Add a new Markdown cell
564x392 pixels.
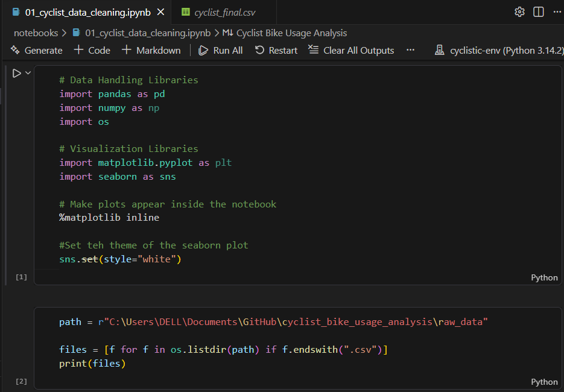click(x=151, y=50)
